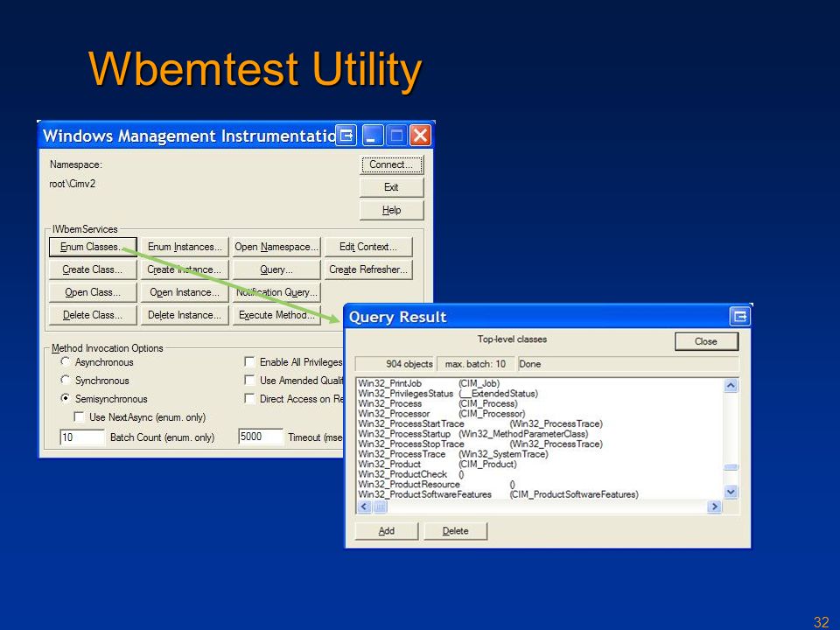
Task: Click the Timeout field showing 5000
Action: click(261, 437)
